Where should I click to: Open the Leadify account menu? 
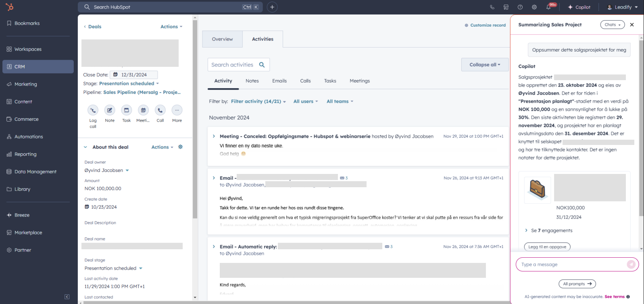pyautogui.click(x=623, y=7)
